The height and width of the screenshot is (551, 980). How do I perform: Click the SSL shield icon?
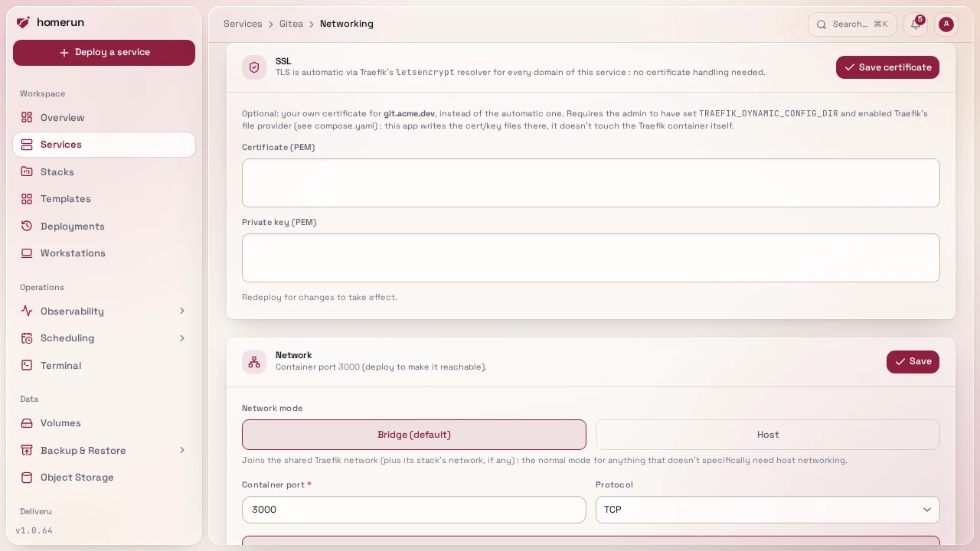coord(254,67)
